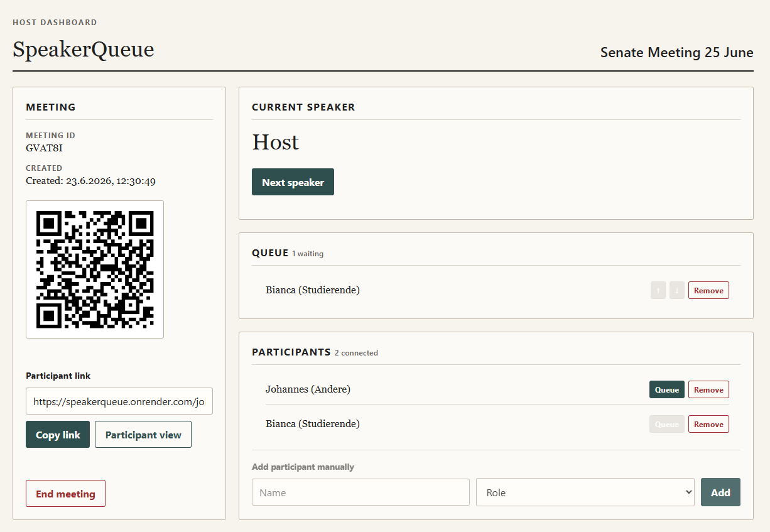Click Bianca (Studierende) in participants
The height and width of the screenshot is (532, 770).
coord(313,424)
